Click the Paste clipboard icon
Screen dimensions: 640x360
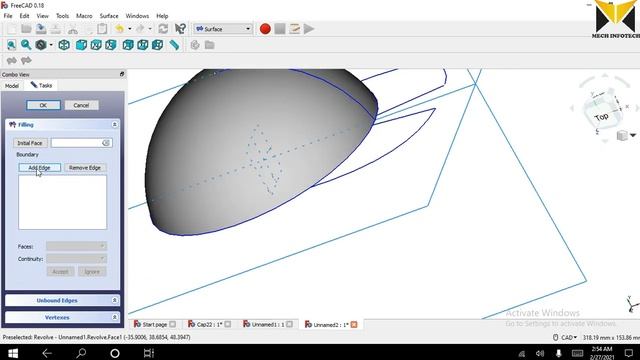click(x=102, y=29)
